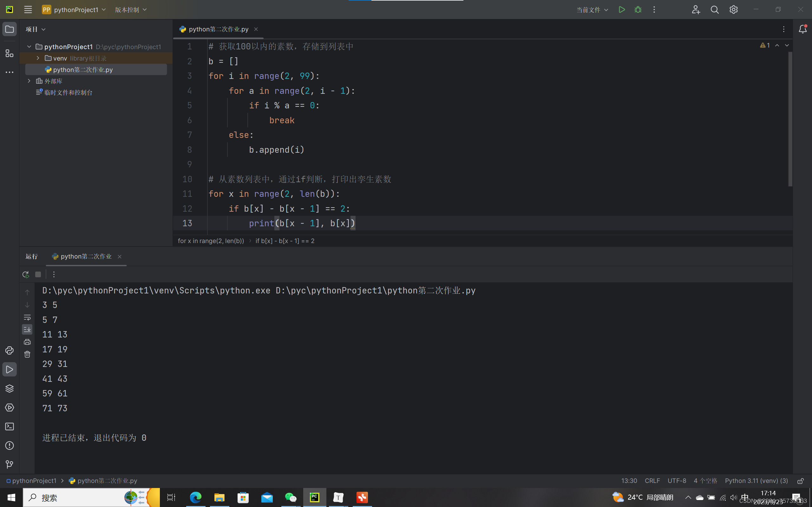Select the python第二次作业.py editor tab
Screen dimensions: 812x507
coord(218,29)
